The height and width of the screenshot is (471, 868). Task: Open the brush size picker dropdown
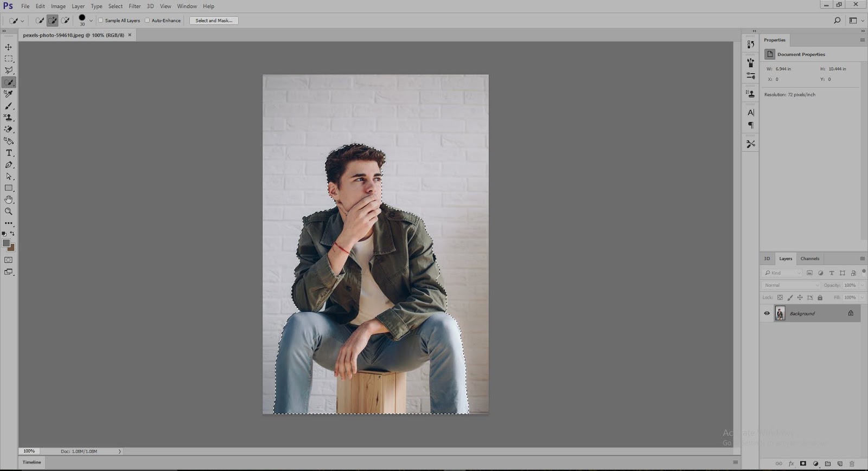pos(91,21)
